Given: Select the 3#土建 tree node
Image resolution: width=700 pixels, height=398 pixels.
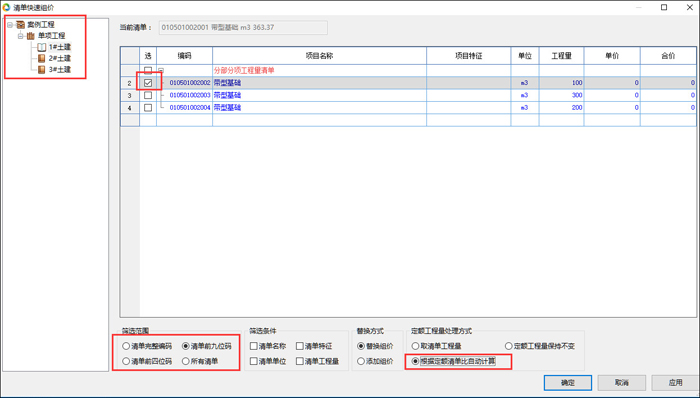Looking at the screenshot, I should tap(60, 70).
